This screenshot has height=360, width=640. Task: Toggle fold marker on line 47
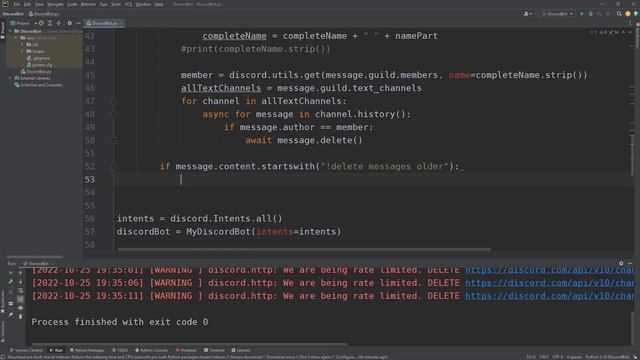pos(114,101)
